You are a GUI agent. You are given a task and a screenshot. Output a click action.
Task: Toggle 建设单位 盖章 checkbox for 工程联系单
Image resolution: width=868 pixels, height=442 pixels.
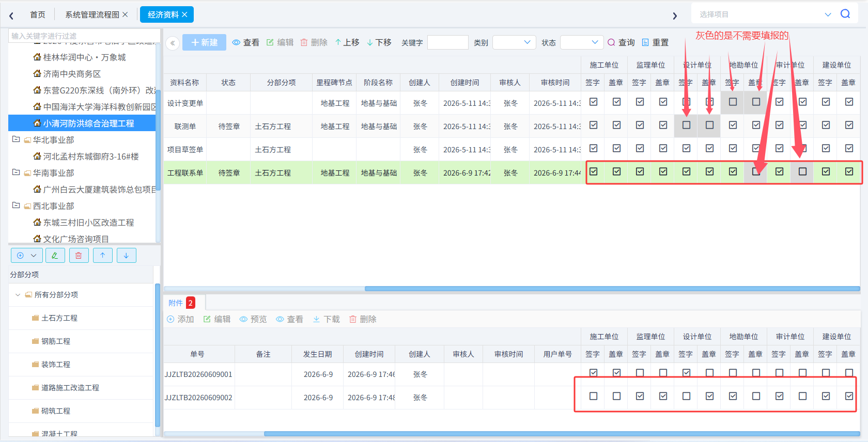pos(849,171)
